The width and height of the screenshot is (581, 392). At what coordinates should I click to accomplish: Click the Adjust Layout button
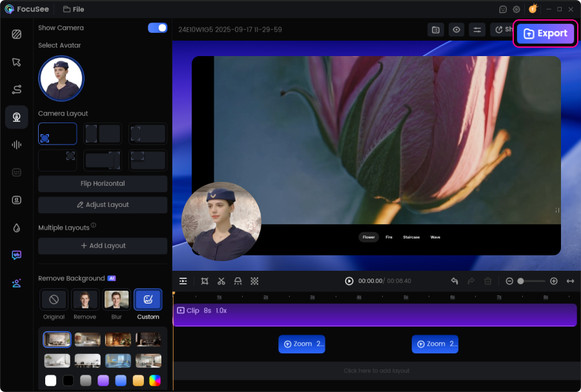pos(103,204)
